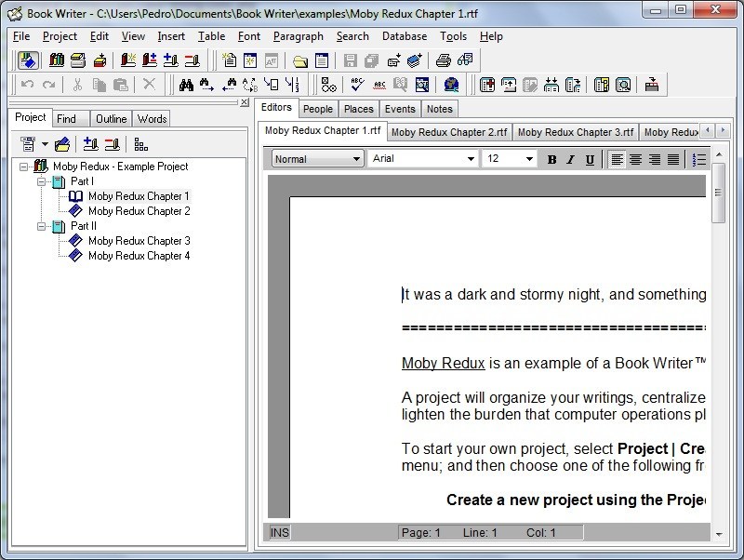Click the bookshelf icon in the main toolbar
Image resolution: width=744 pixels, height=560 pixels.
click(x=57, y=61)
